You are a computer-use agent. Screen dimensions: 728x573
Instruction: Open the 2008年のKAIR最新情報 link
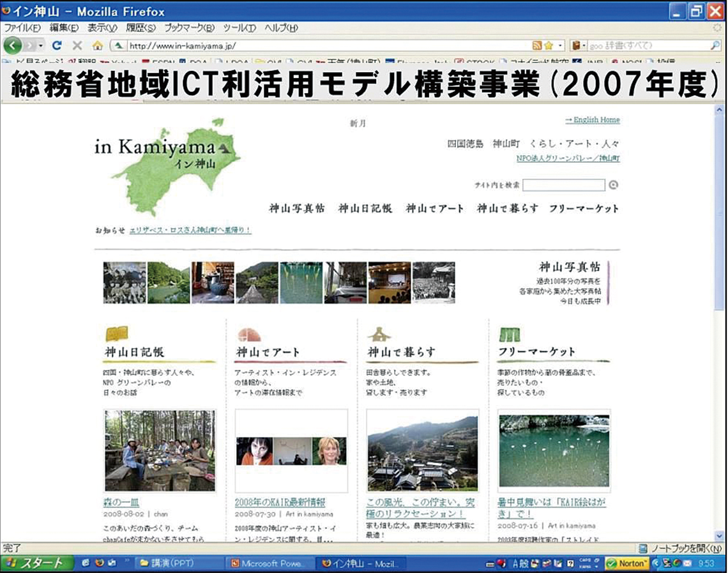(280, 503)
